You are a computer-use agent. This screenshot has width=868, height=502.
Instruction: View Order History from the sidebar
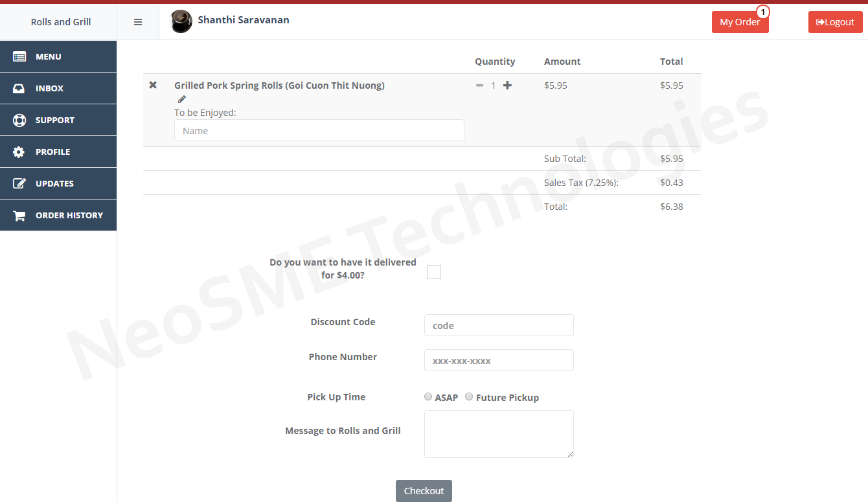[x=58, y=215]
